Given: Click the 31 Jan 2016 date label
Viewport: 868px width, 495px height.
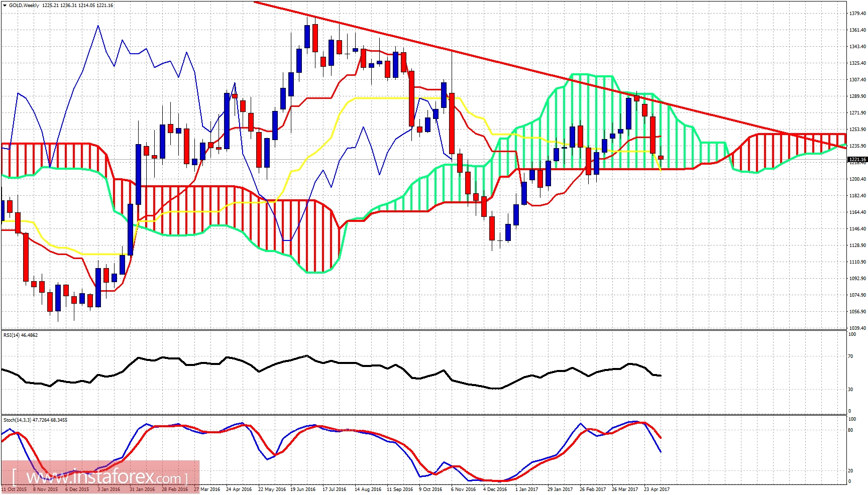Looking at the screenshot, I should click(142, 489).
